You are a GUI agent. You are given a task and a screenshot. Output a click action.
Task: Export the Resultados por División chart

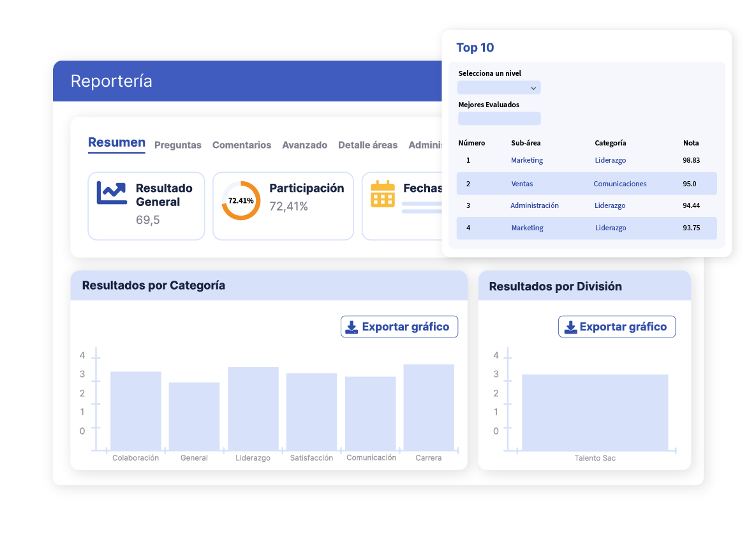coord(616,327)
